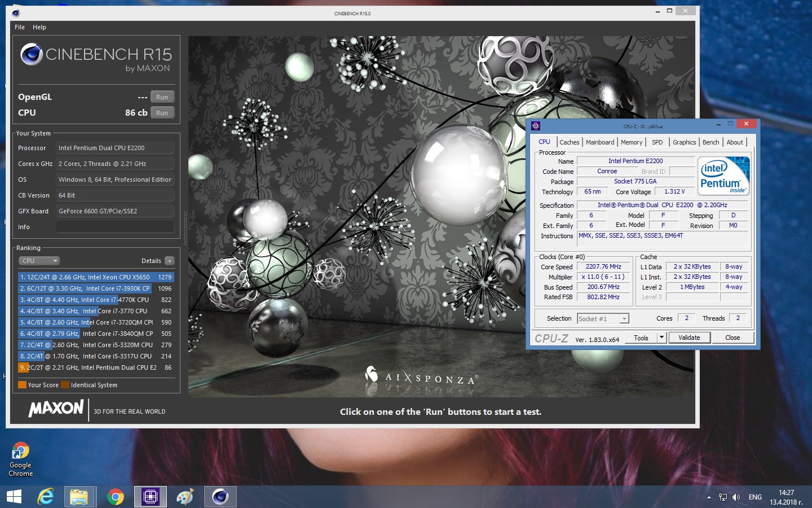Click Validate button in CPU-Z

(x=689, y=338)
